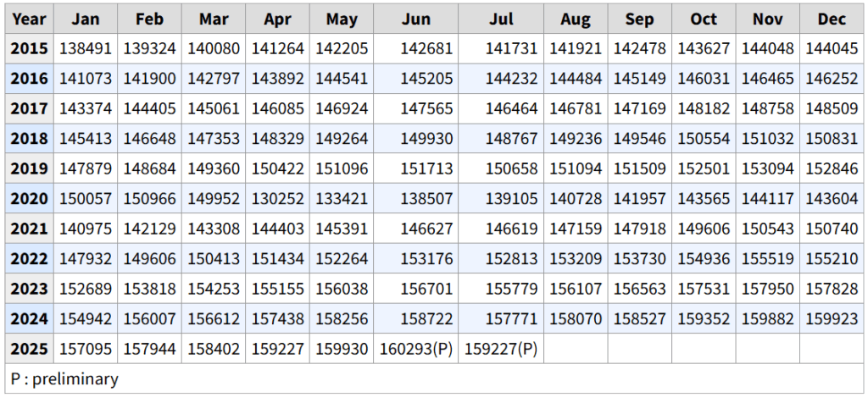Select the 2020 row header

30,198
